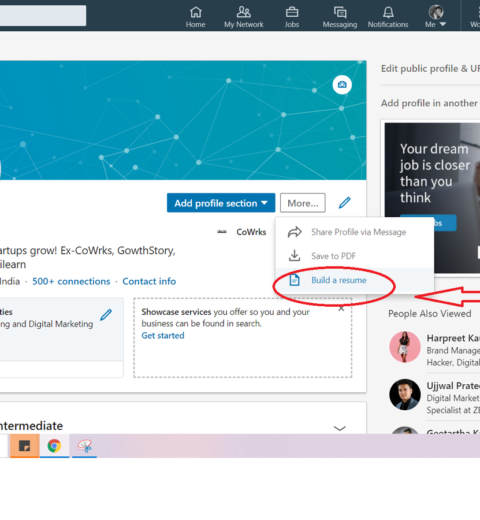Edit services box with pencil icon
The width and height of the screenshot is (480, 520).
pos(106,315)
